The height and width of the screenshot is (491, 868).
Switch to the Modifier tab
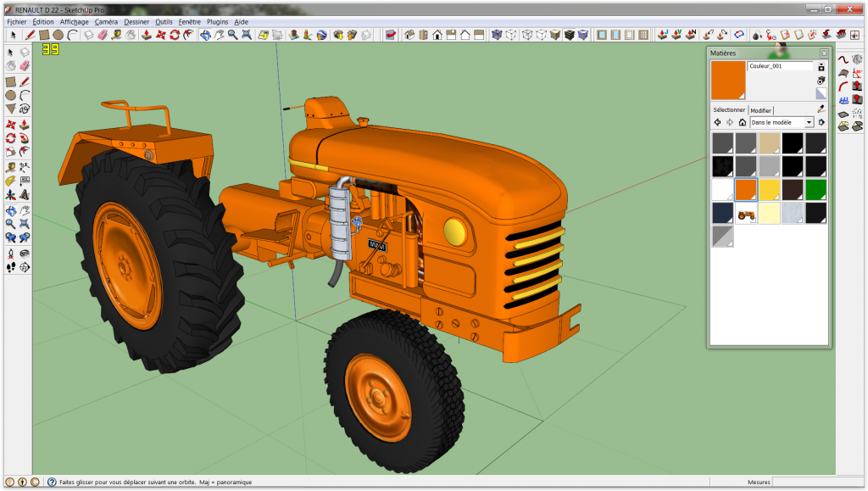(x=761, y=111)
